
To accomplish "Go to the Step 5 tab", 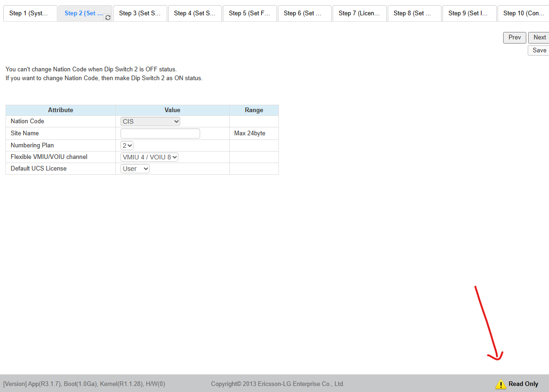I will click(x=249, y=13).
